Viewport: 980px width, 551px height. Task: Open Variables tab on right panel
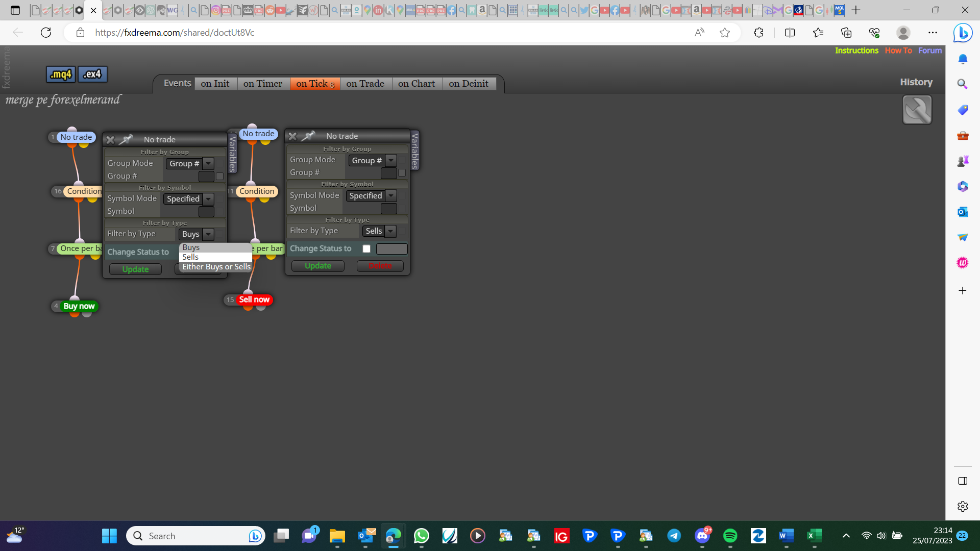click(415, 150)
